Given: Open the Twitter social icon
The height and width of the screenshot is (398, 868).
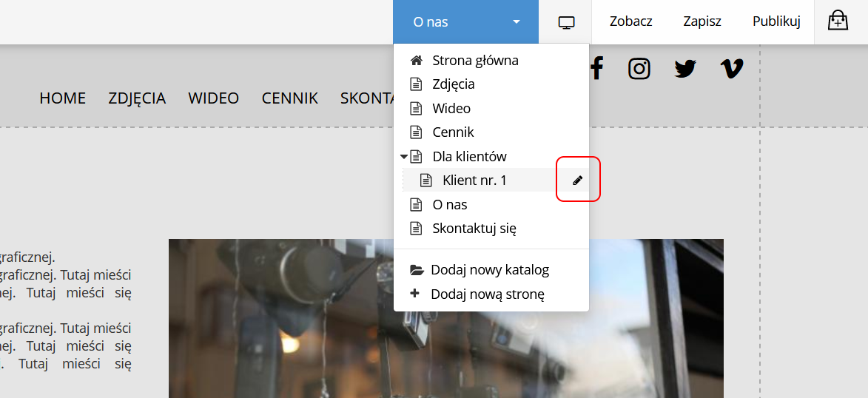Looking at the screenshot, I should (685, 69).
